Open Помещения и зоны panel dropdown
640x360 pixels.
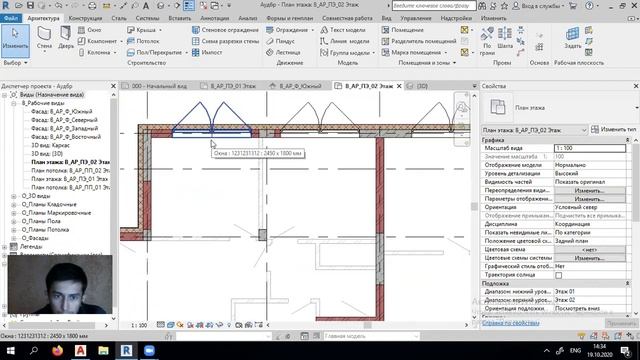click(427, 63)
